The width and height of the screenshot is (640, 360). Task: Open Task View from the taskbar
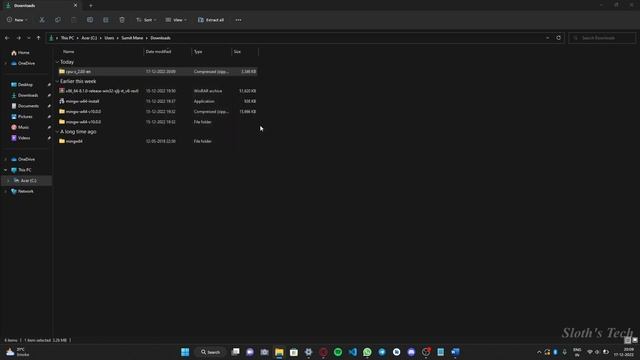(x=236, y=352)
